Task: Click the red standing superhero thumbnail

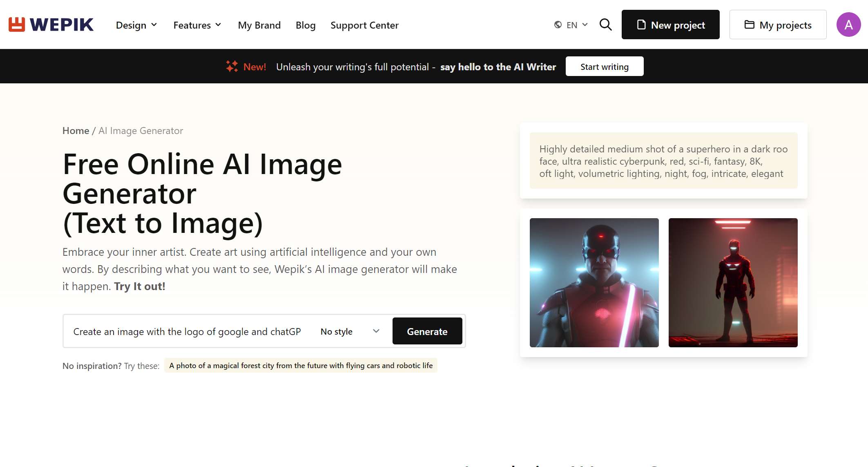Action: tap(733, 283)
